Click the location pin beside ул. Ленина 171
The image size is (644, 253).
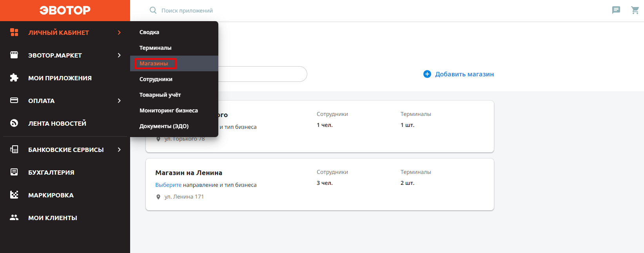pyautogui.click(x=158, y=197)
